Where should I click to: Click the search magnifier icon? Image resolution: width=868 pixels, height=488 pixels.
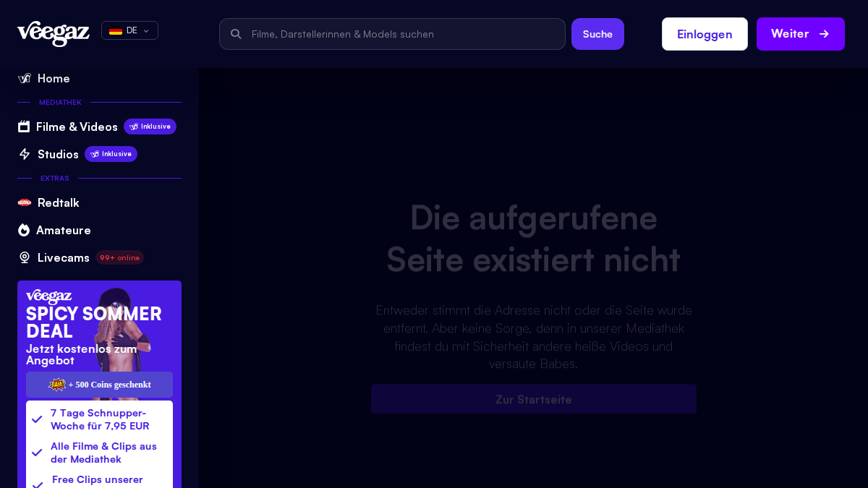click(236, 34)
